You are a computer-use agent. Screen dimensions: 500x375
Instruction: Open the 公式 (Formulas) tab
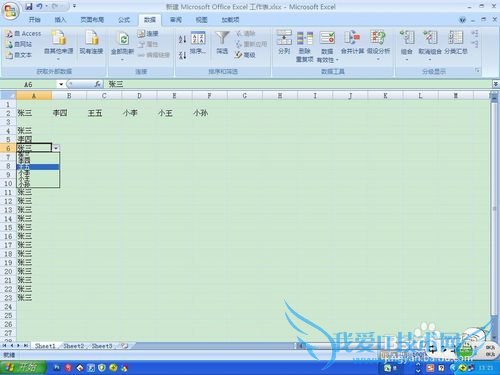[124, 20]
